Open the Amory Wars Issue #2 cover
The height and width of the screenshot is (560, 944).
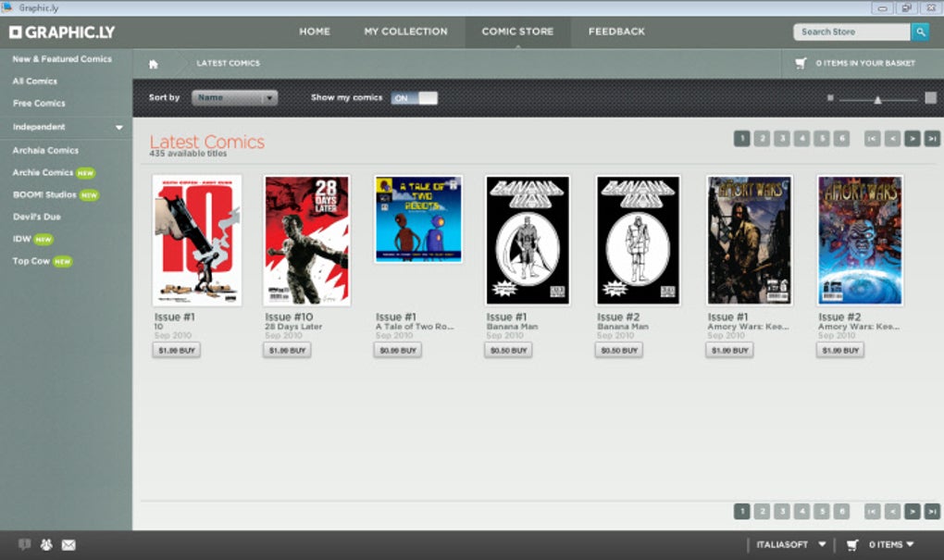coord(860,241)
